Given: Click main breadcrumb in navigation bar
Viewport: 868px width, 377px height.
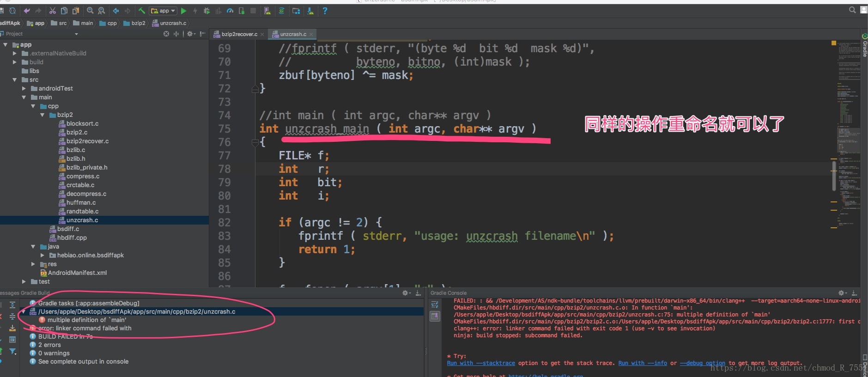Looking at the screenshot, I should (83, 23).
